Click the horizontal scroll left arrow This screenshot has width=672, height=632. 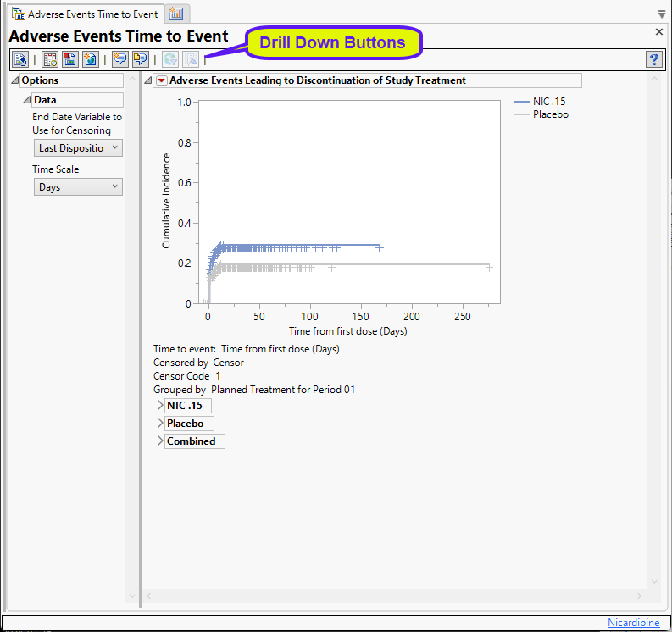coord(149,596)
